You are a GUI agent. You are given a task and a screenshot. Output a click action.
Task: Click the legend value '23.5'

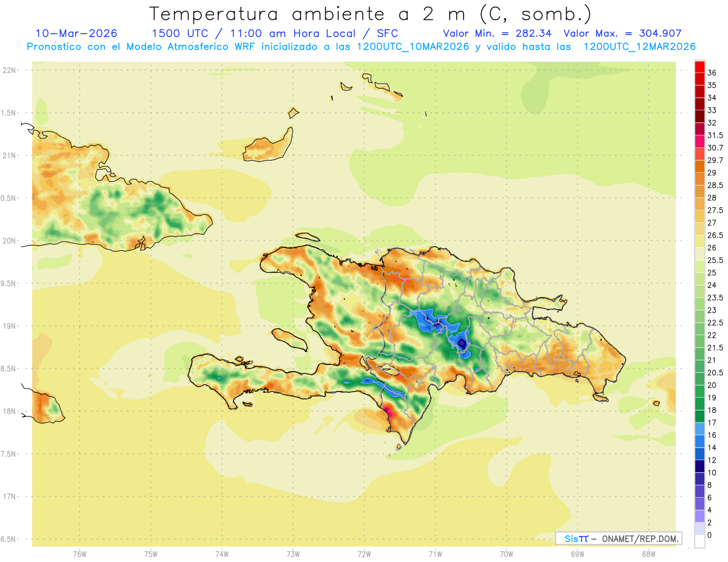(x=715, y=298)
